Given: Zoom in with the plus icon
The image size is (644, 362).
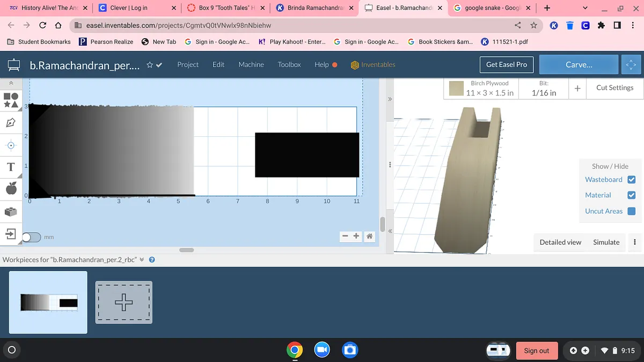Looking at the screenshot, I should pyautogui.click(x=356, y=236).
